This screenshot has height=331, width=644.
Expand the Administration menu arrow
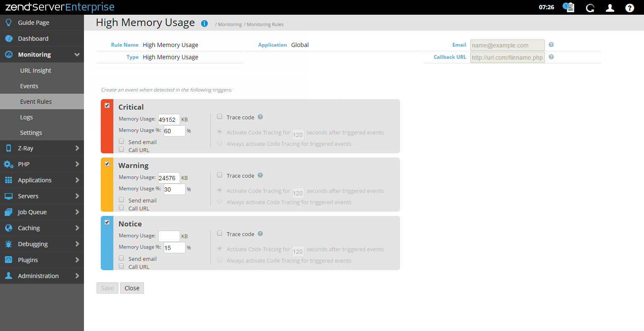click(77, 276)
